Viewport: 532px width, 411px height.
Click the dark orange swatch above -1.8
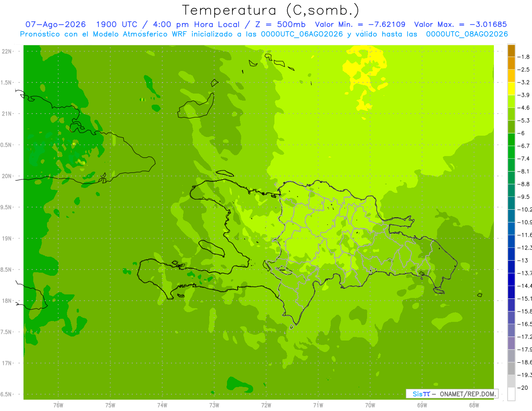pyautogui.click(x=511, y=50)
